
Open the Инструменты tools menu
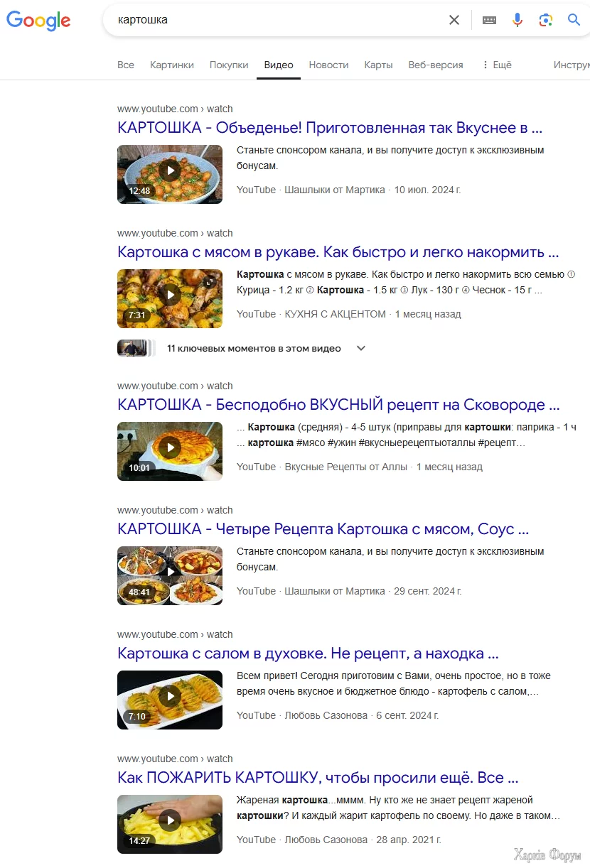coord(572,65)
